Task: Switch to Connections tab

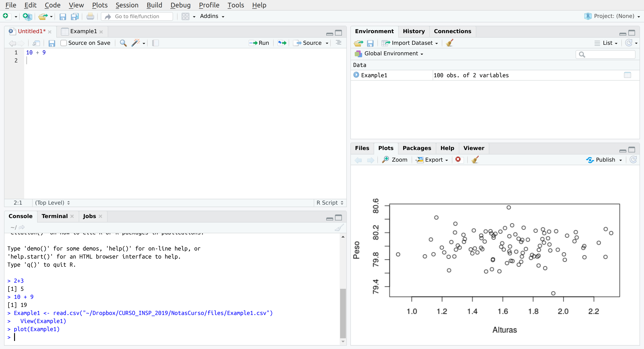Action: 453,31
